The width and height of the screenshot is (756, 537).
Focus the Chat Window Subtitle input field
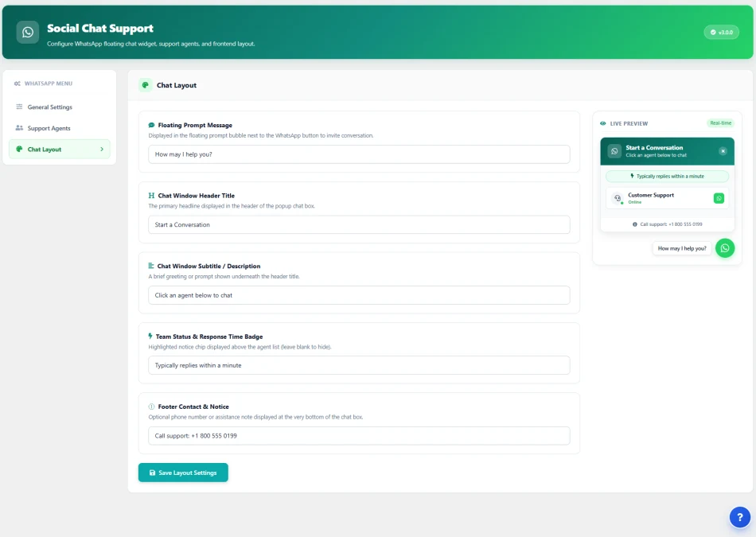[x=359, y=295]
